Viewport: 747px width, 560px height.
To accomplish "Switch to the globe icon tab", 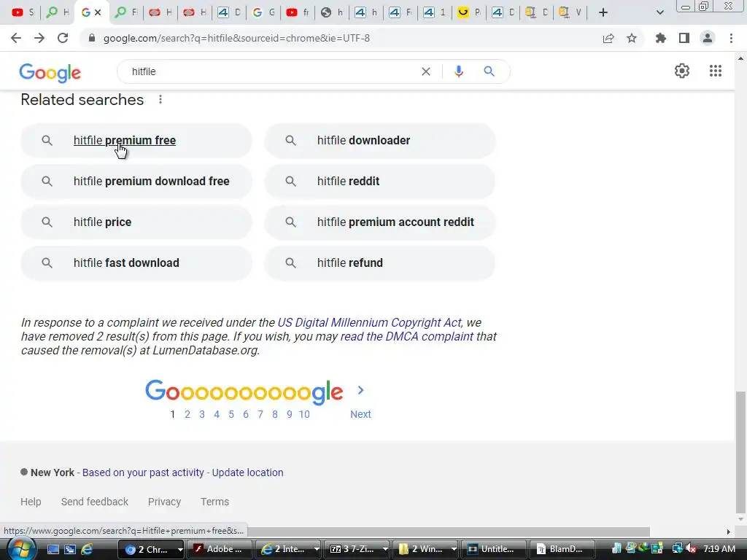I will click(x=332, y=12).
